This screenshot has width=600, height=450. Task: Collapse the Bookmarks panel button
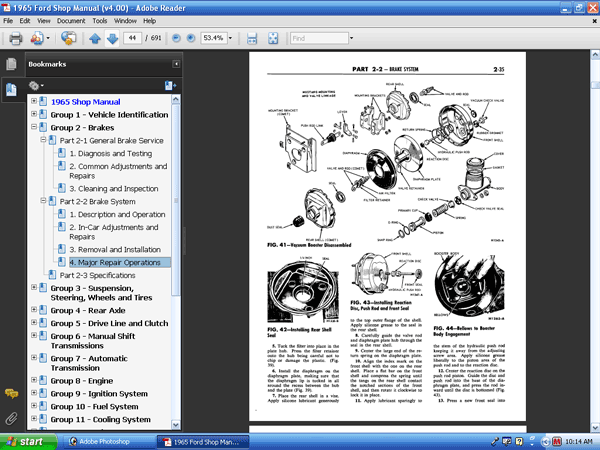coord(176,64)
